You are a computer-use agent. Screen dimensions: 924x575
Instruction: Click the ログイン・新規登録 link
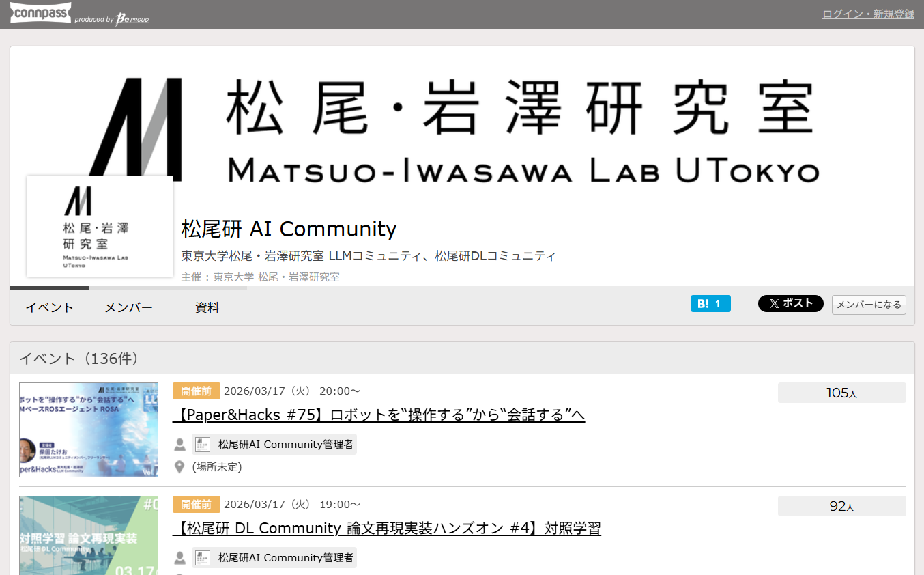coord(867,13)
